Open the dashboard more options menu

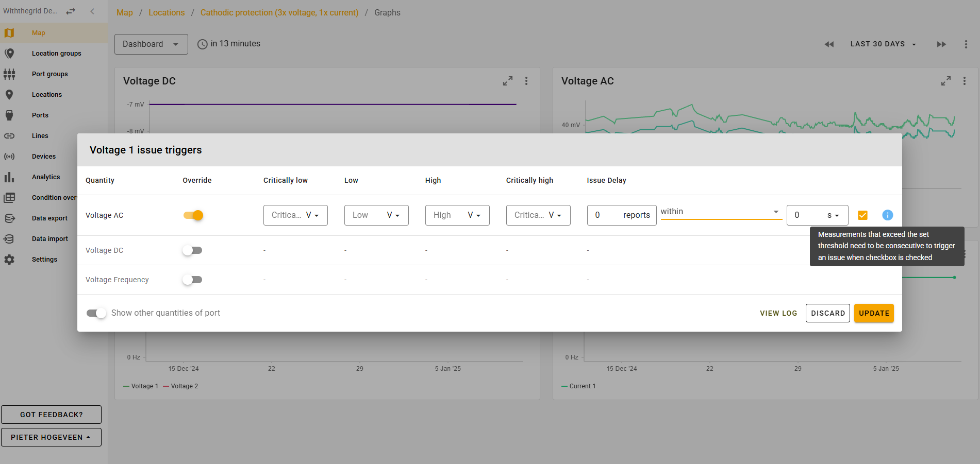tap(966, 44)
